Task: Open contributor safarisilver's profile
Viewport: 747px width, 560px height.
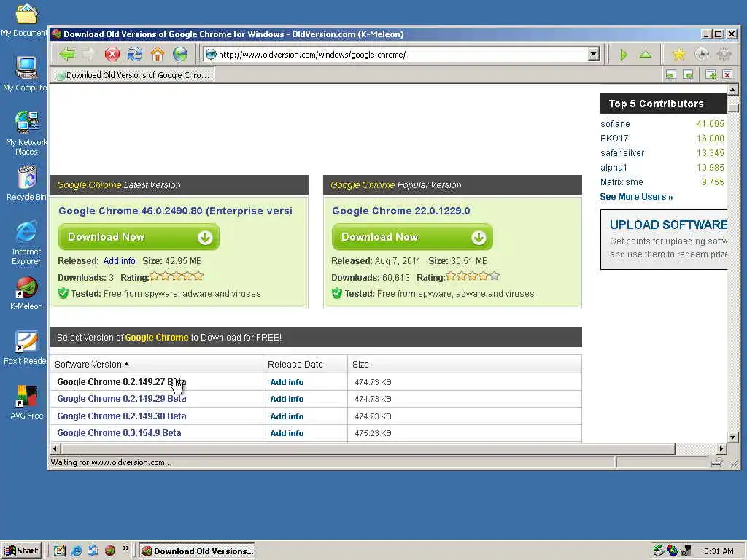Action: 622,153
